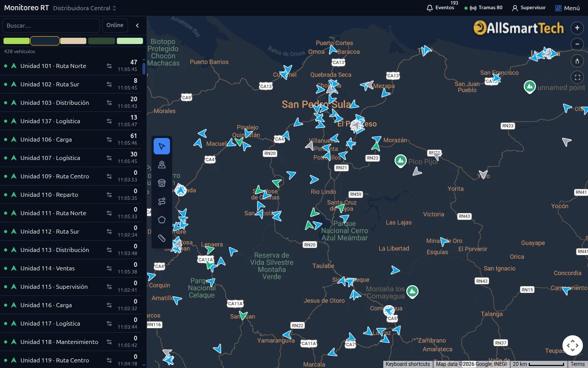Select Unidad 119 · Ruta Centro row
This screenshot has width=588, height=368.
tap(71, 360)
